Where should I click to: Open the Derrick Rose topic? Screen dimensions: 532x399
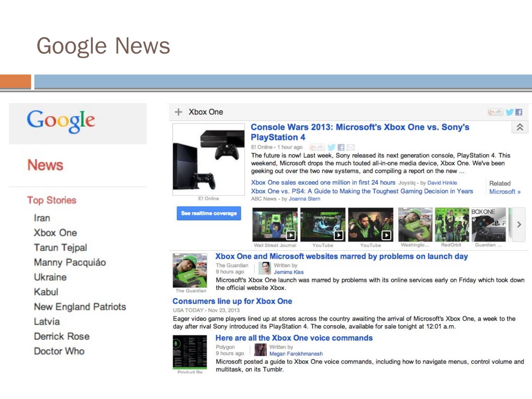pos(62,336)
